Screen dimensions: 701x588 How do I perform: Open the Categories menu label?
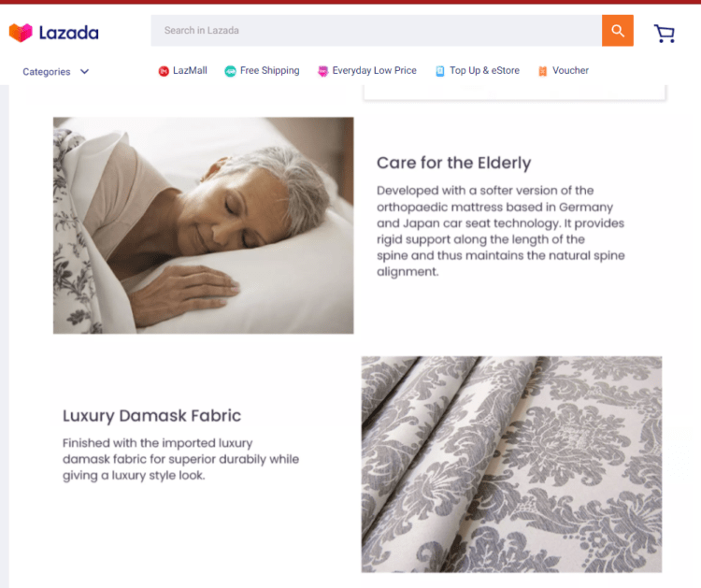(47, 72)
